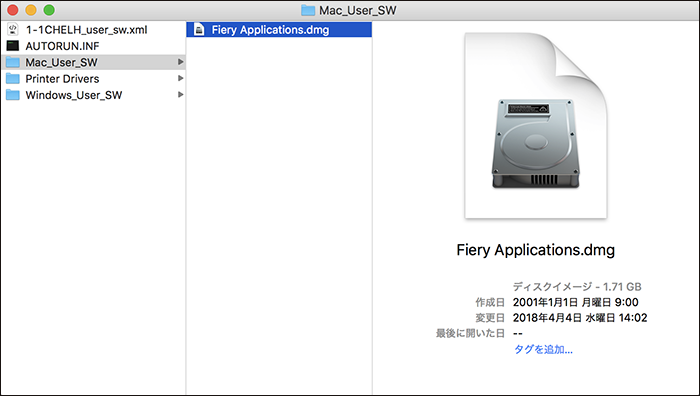The image size is (700, 396).
Task: Click the Windows_User_SW folder icon
Action: click(12, 95)
